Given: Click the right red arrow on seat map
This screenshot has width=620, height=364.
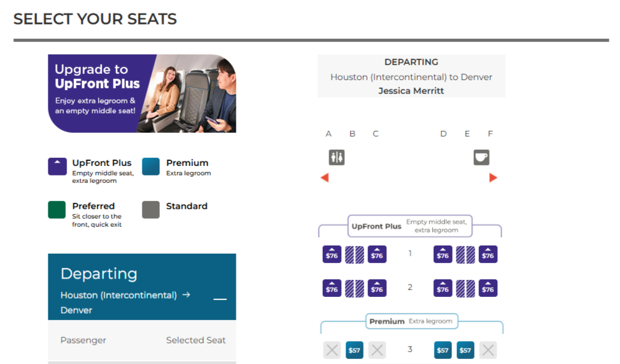Looking at the screenshot, I should tap(493, 178).
